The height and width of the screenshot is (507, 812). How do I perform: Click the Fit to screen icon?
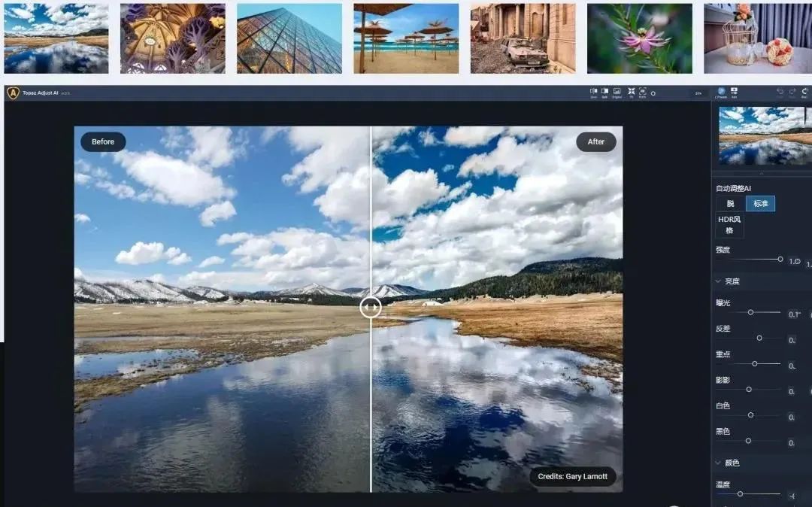pyautogui.click(x=631, y=93)
